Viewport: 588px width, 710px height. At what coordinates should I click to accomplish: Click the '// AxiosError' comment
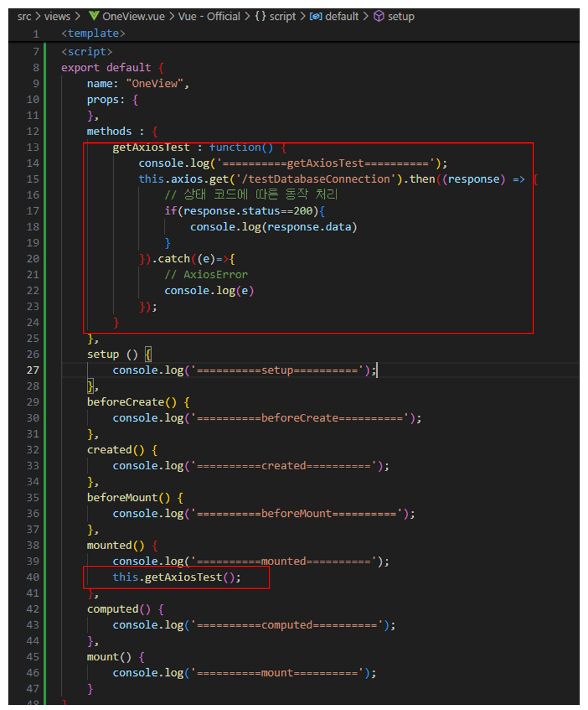click(206, 275)
